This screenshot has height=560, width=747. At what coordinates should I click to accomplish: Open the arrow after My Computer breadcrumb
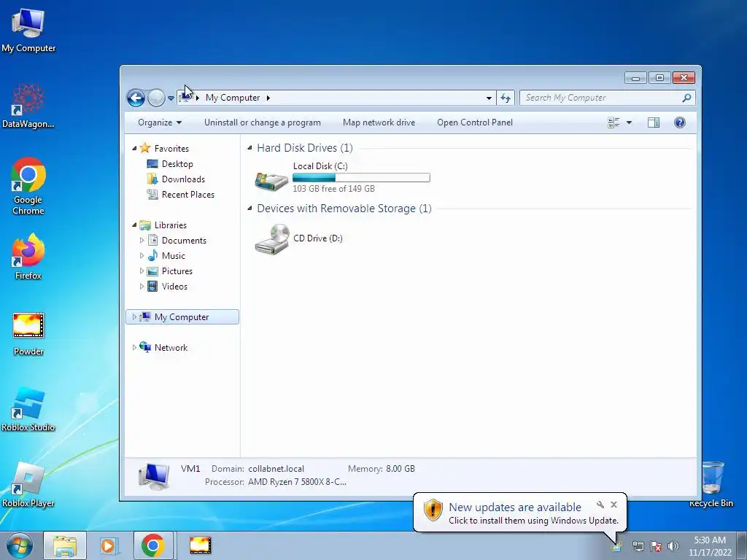tap(268, 98)
